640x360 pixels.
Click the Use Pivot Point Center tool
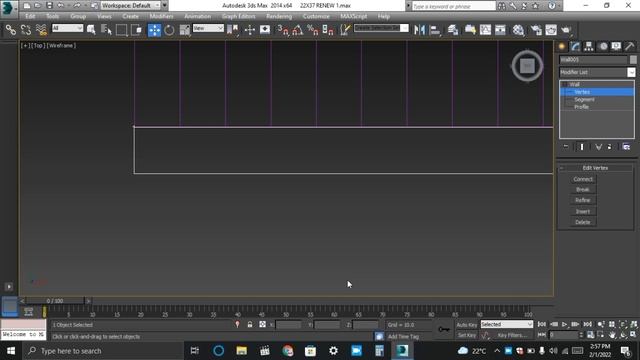(233, 30)
